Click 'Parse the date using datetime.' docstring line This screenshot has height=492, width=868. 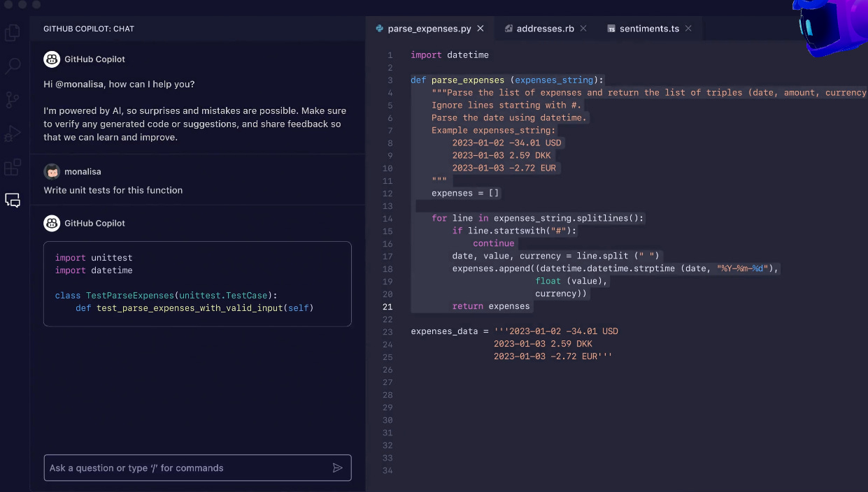[x=509, y=118]
